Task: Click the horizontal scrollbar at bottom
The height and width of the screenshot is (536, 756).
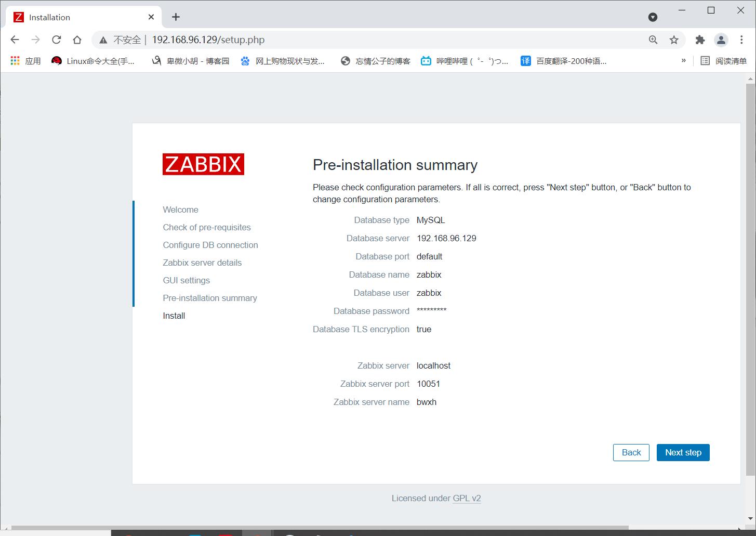Action: click(320, 528)
